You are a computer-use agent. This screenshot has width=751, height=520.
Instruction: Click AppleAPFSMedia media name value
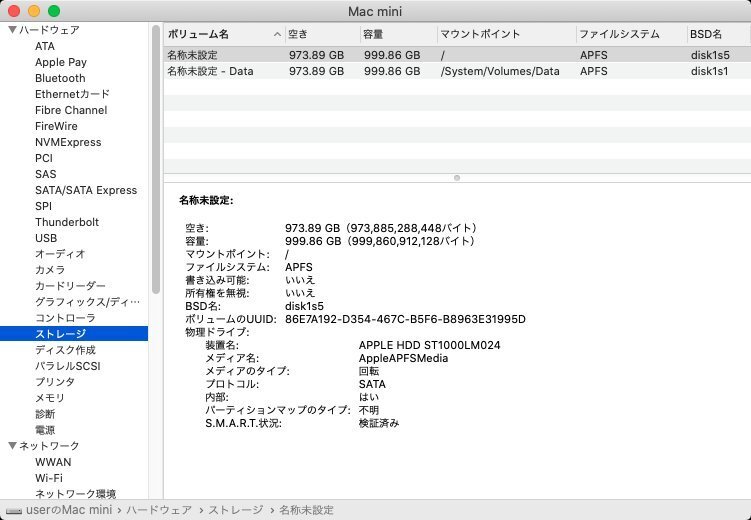[x=403, y=358]
